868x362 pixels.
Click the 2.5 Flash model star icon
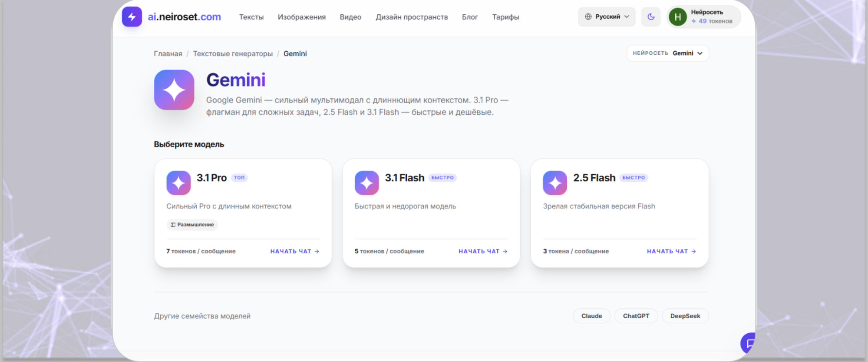pyautogui.click(x=555, y=183)
